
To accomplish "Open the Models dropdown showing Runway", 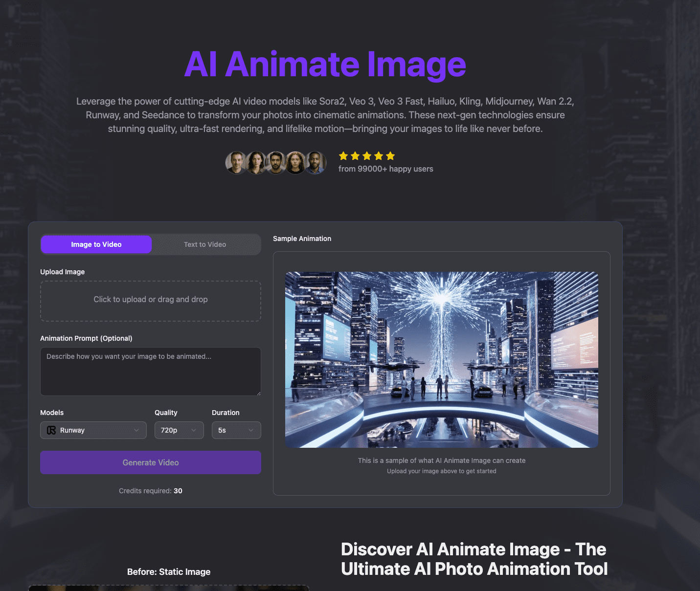I will 93,430.
